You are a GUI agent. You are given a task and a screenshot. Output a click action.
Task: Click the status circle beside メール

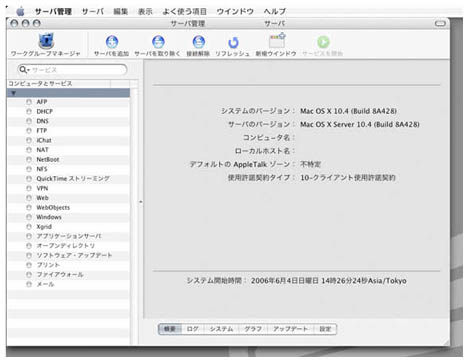coord(29,284)
